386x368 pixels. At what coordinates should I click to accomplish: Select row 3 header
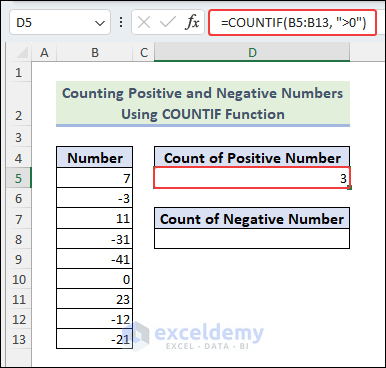pyautogui.click(x=19, y=137)
